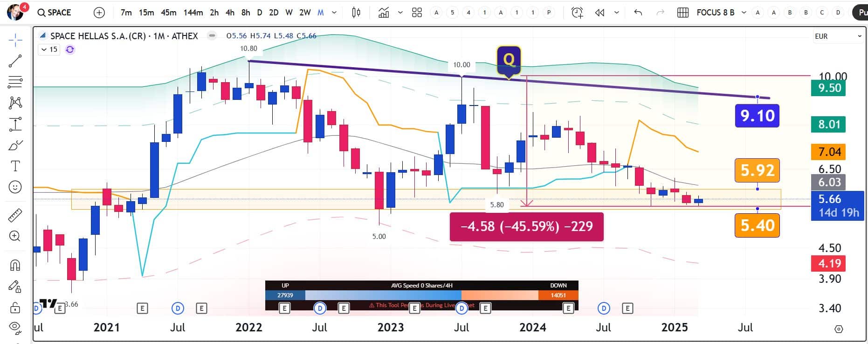Select the 2D timeframe
The image size is (868, 344).
pyautogui.click(x=274, y=13)
